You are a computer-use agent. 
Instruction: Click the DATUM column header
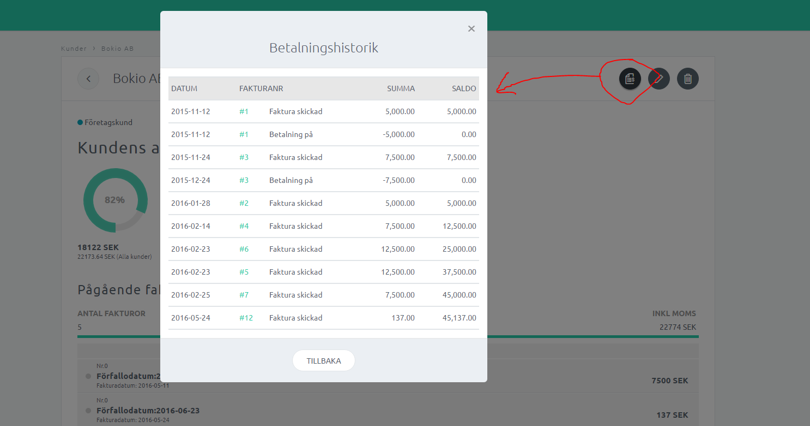(184, 89)
